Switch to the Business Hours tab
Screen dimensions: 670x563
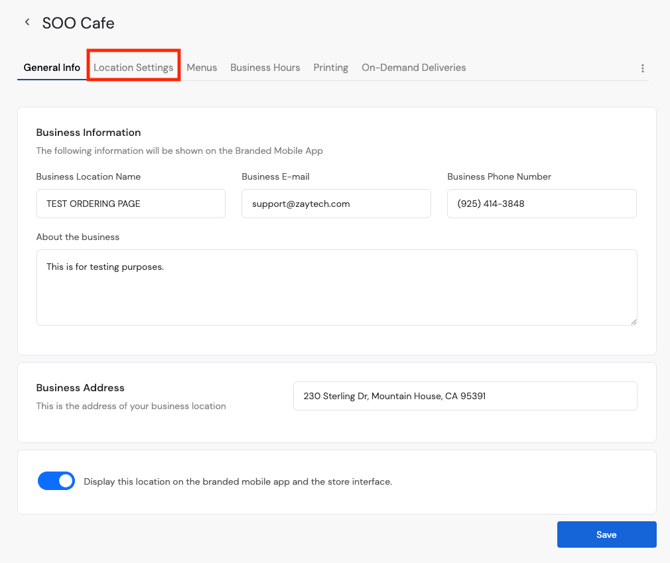[265, 67]
